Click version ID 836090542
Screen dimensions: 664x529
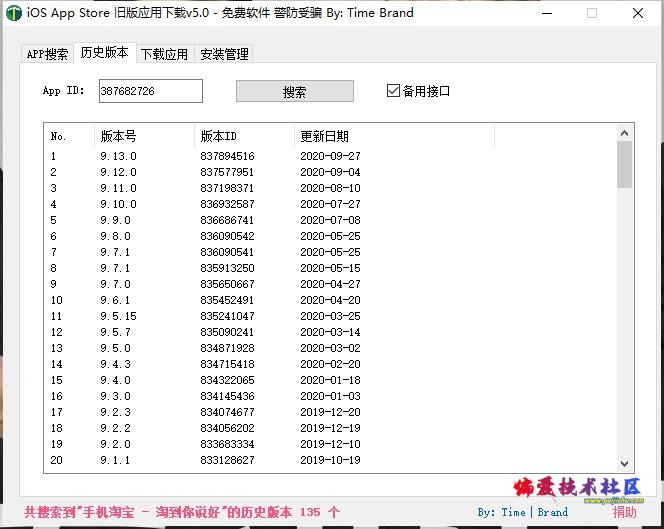[x=227, y=236]
